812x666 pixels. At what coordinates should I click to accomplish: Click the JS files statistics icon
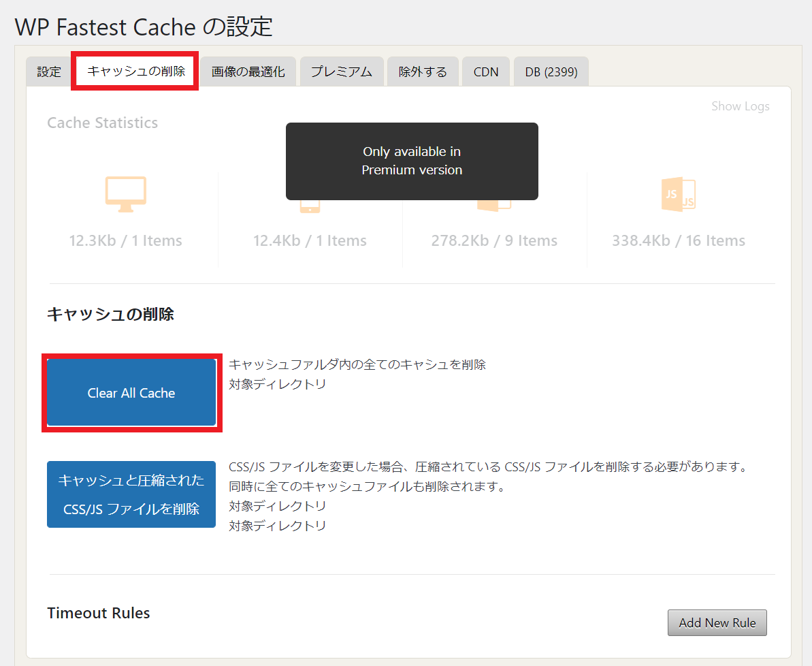click(x=679, y=194)
